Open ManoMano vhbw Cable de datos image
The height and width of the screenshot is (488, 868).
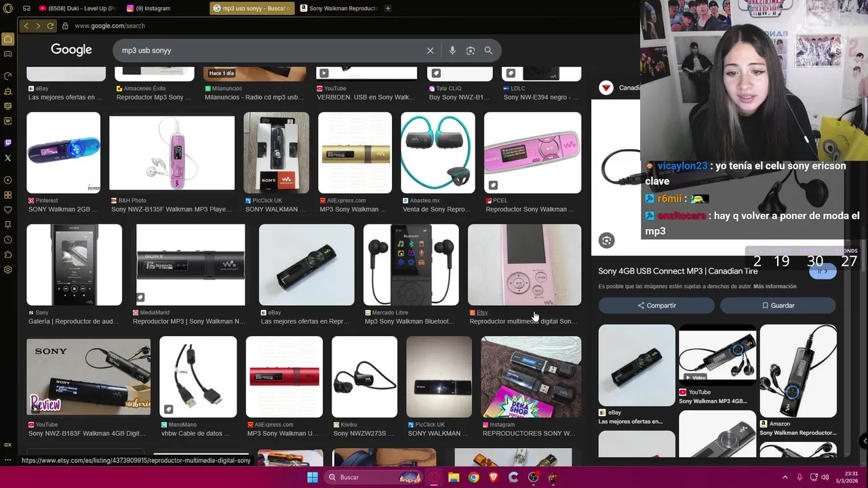(198, 377)
